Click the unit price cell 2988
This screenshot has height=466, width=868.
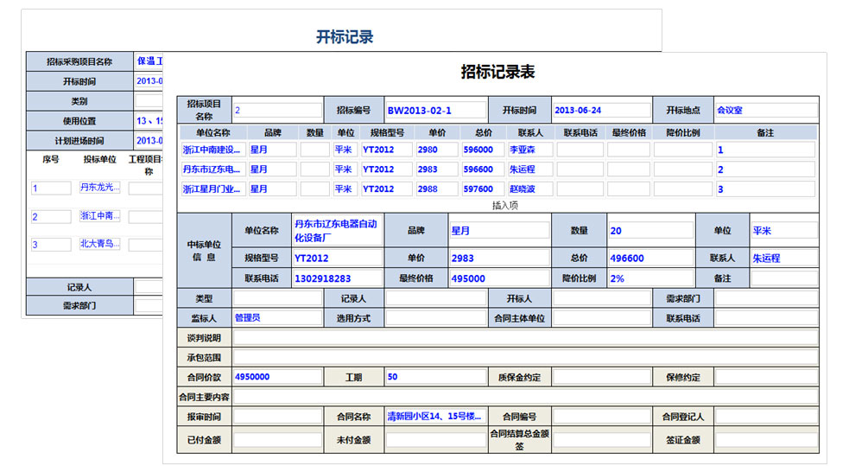click(437, 189)
